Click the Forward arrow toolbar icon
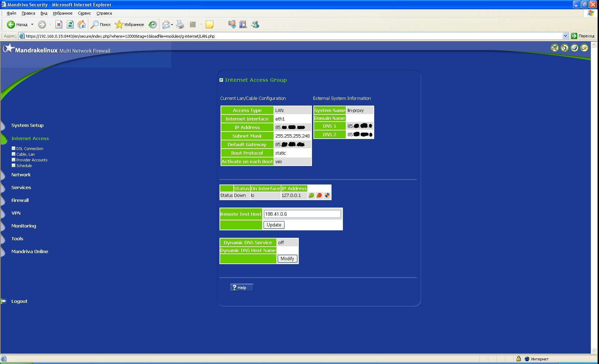 click(x=42, y=25)
